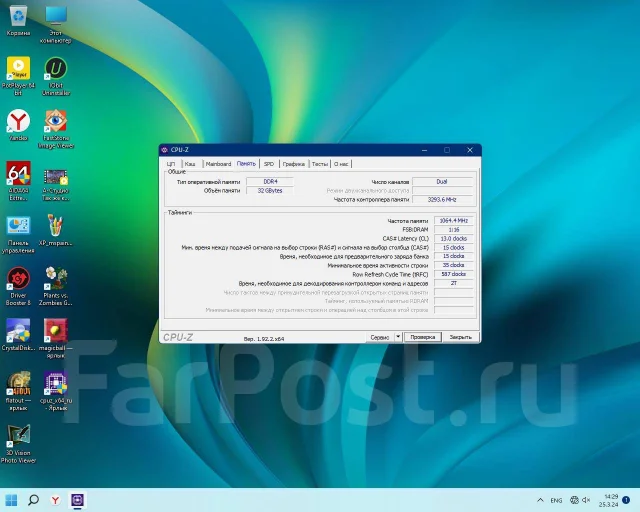640x512 pixels.
Task: Click the Windows Start button
Action: pyautogui.click(x=11, y=500)
